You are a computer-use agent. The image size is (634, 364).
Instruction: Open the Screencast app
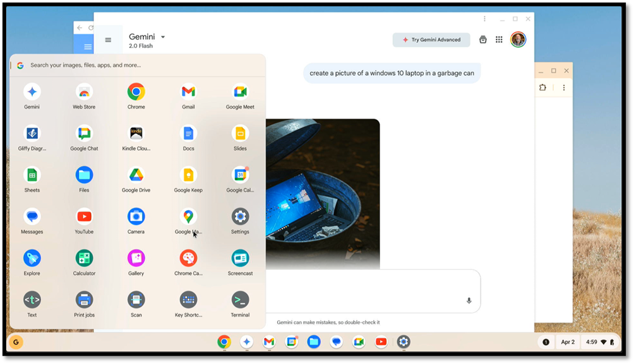(240, 258)
